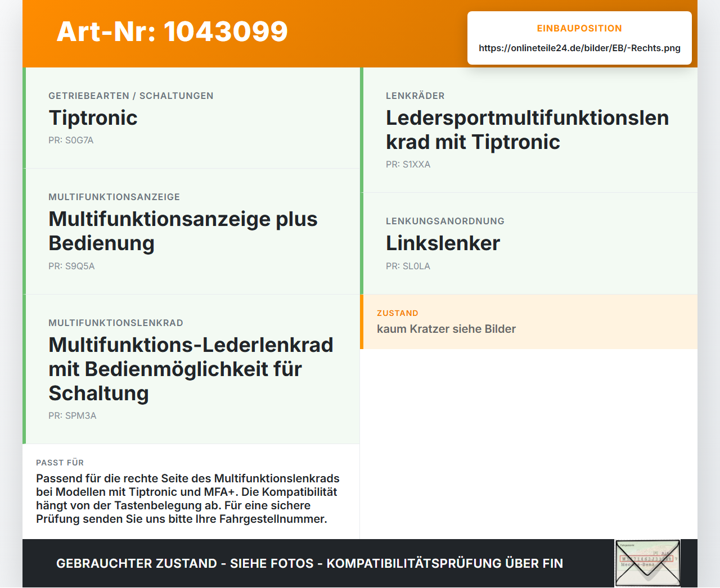Click the GEBRAUCHTER ZUSTAND footer banner text
720x588 pixels.
coord(309,563)
